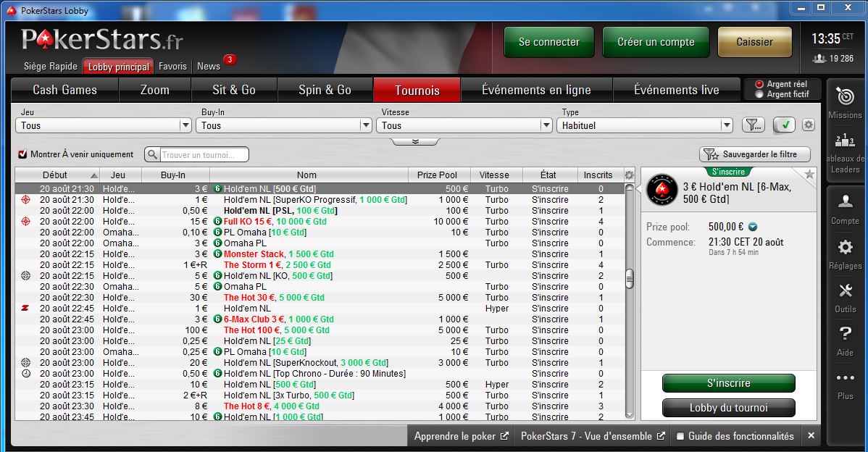Open the Plus three-dots icon
The image size is (868, 452).
click(x=845, y=378)
